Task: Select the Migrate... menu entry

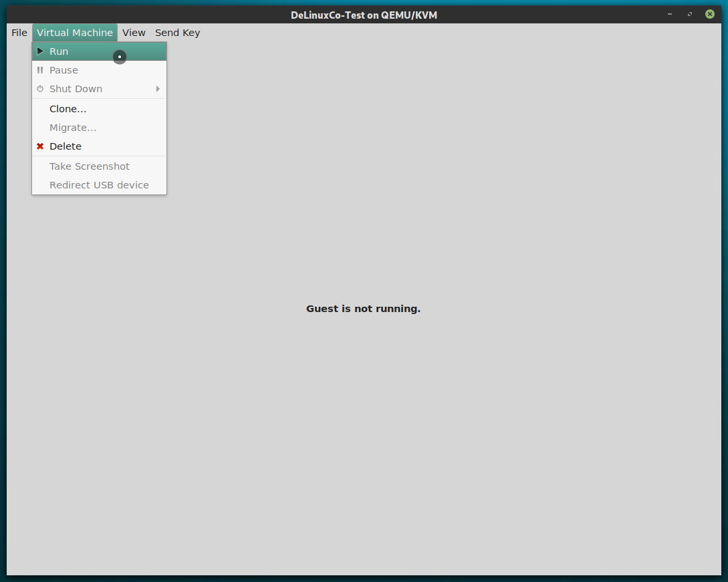Action: click(99, 128)
